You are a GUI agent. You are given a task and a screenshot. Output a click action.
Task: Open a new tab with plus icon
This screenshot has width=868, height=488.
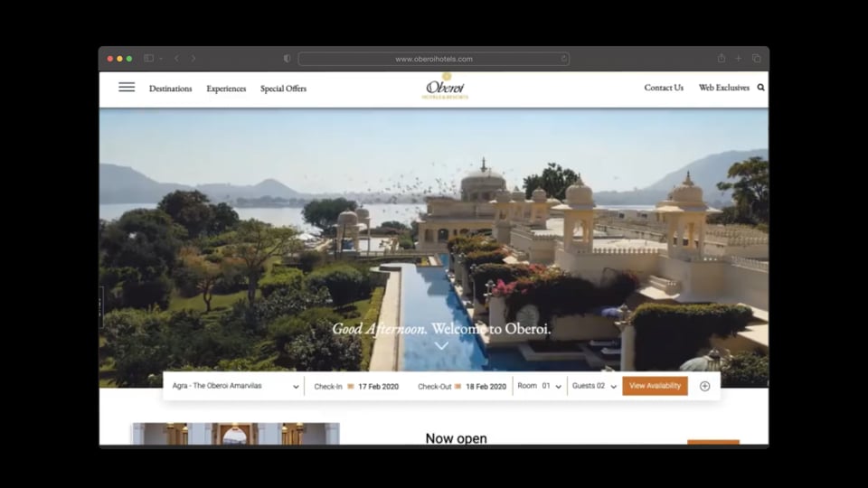click(x=738, y=58)
